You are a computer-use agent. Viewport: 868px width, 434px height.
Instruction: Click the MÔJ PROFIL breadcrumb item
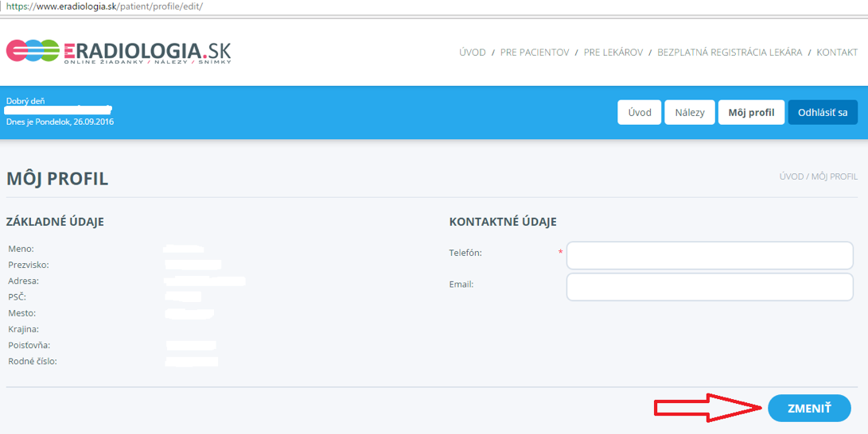coord(835,176)
